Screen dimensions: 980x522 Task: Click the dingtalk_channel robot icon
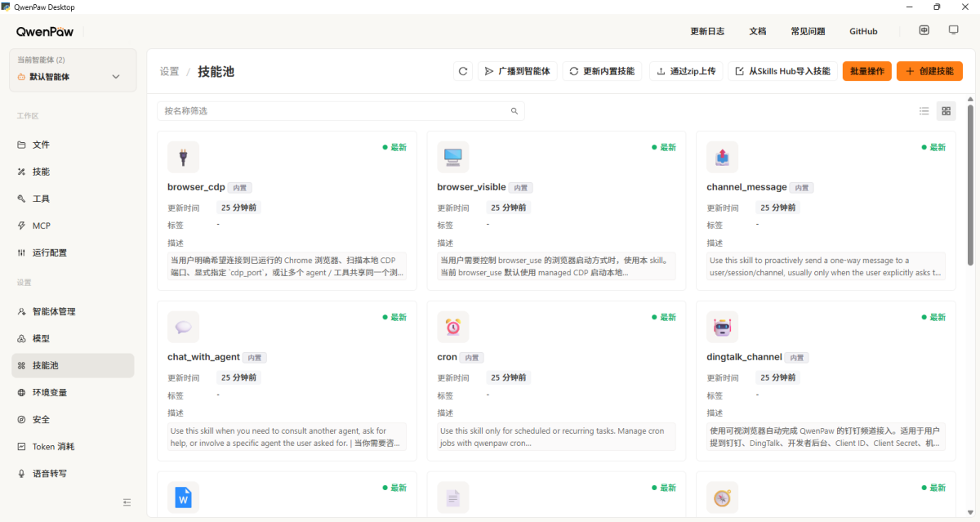722,327
